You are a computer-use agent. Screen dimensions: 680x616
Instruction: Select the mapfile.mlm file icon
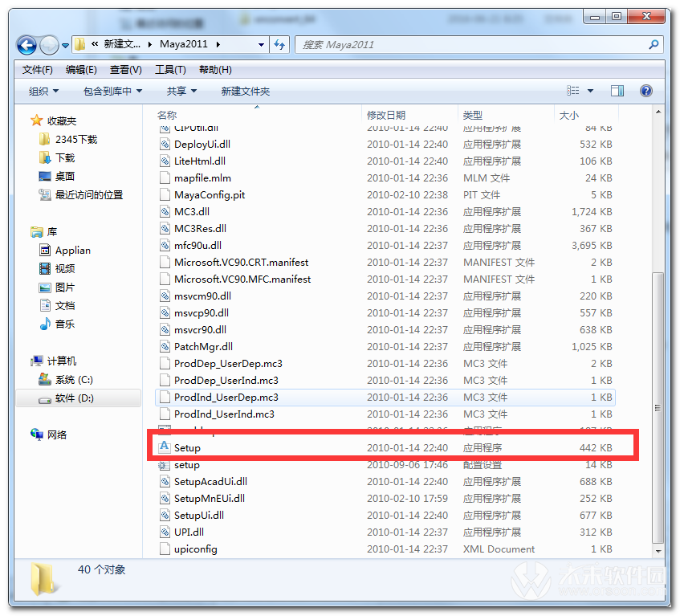pyautogui.click(x=165, y=177)
